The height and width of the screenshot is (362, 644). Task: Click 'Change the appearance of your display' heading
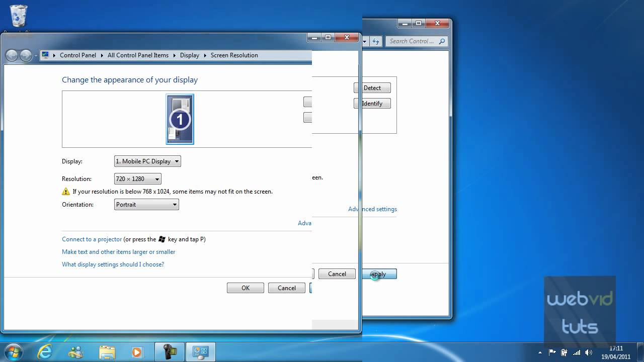pos(130,80)
